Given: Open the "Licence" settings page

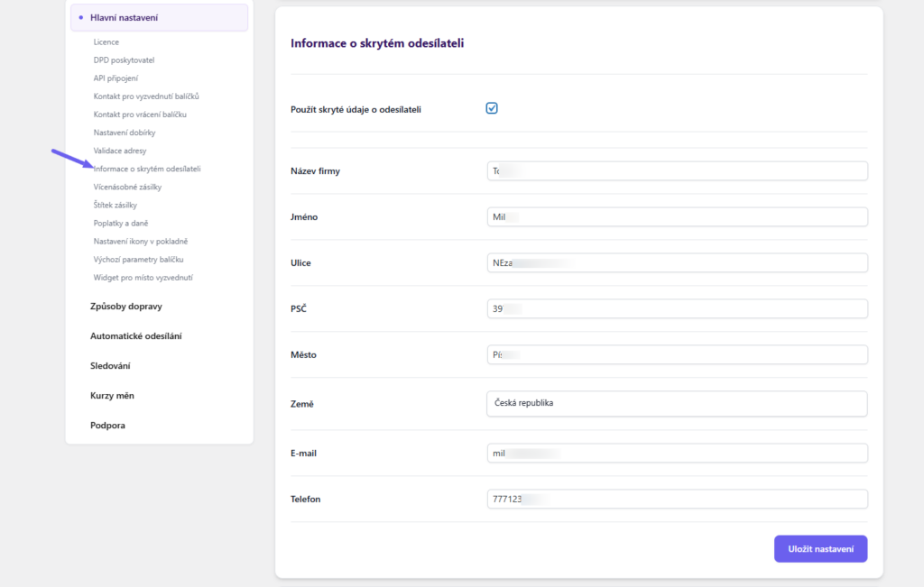Looking at the screenshot, I should click(x=106, y=41).
